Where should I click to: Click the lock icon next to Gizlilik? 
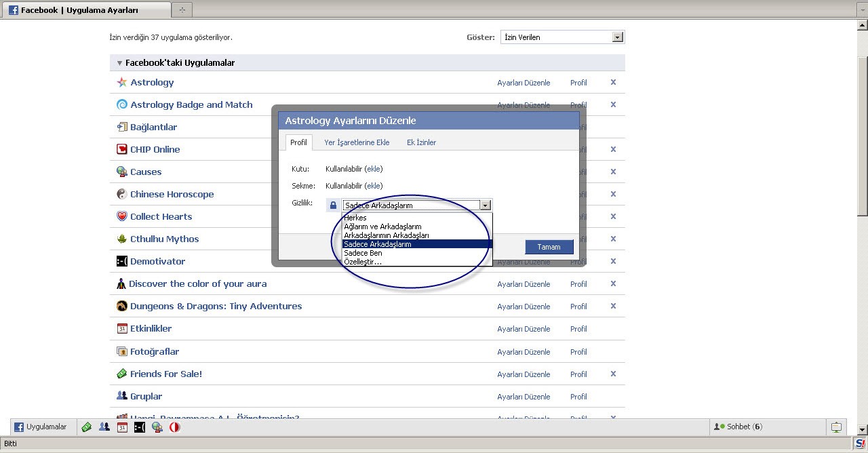333,205
